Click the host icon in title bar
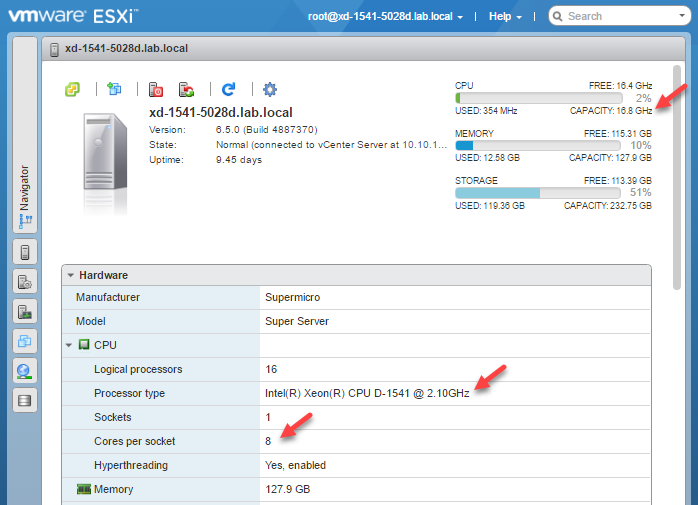The height and width of the screenshot is (505, 698). [x=54, y=49]
